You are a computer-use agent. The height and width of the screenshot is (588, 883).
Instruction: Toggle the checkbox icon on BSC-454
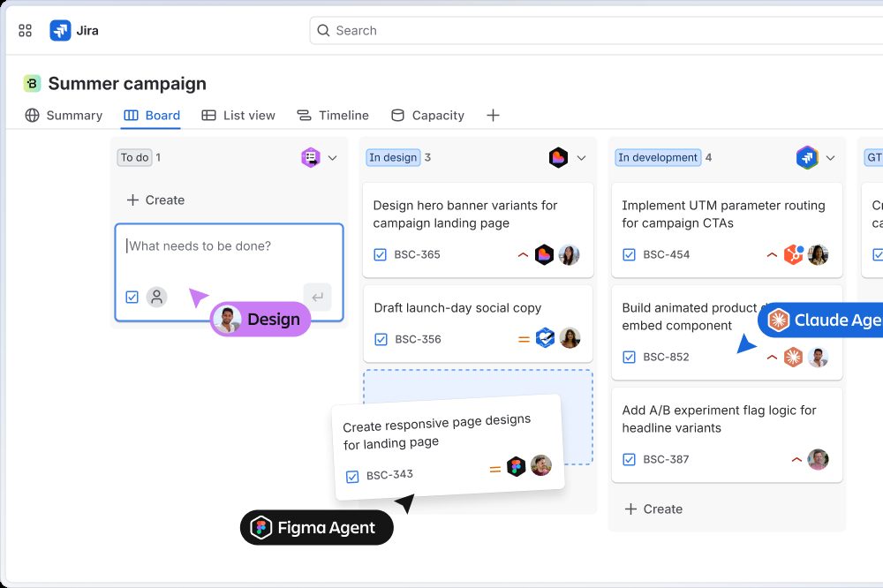629,255
